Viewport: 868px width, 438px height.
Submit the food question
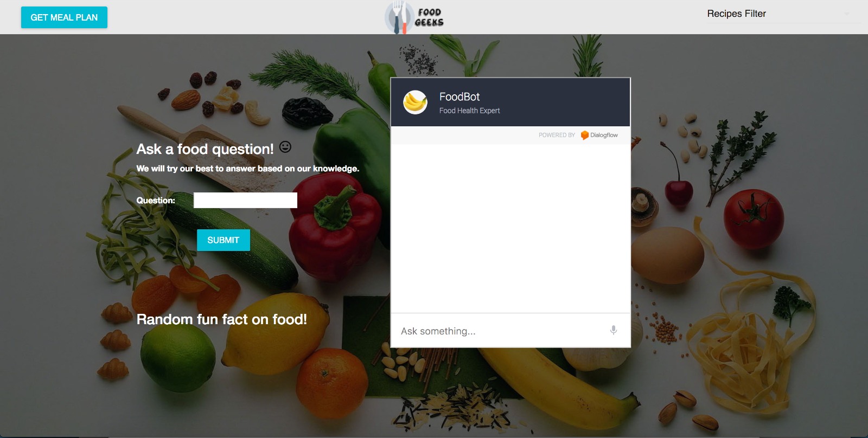[x=223, y=240]
